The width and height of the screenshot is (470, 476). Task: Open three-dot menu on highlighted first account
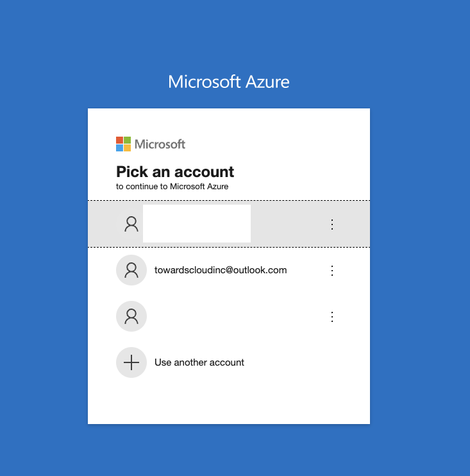pyautogui.click(x=332, y=225)
